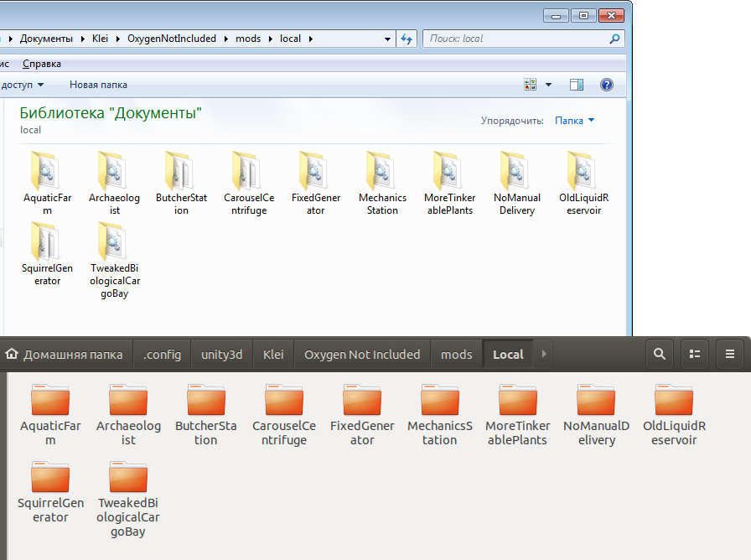Expand arrow after local in address bar

[x=310, y=39]
